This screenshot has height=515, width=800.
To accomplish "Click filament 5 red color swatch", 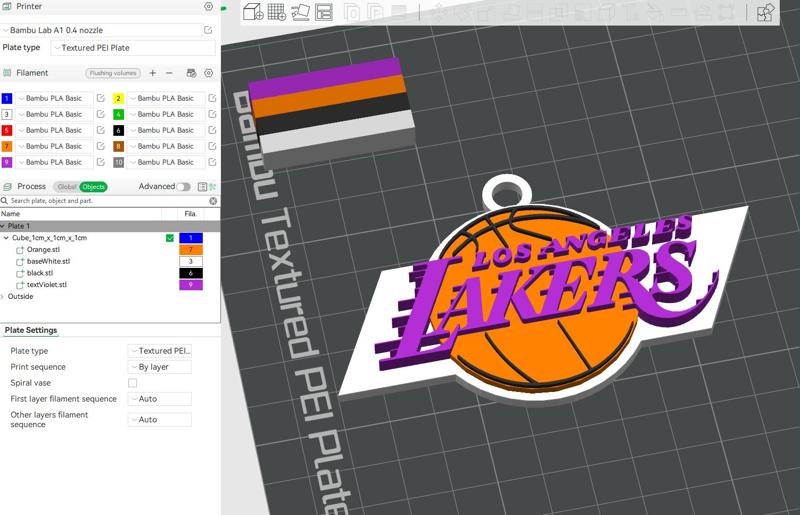I will click(7, 130).
